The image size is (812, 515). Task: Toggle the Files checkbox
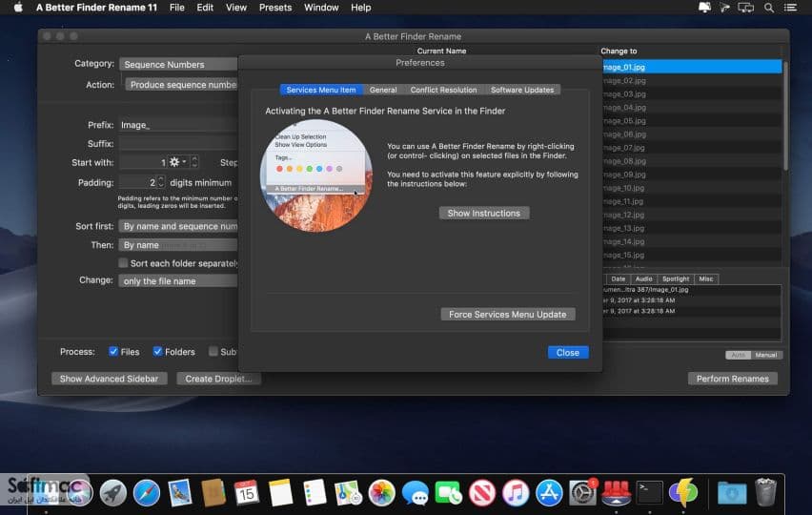coord(113,351)
